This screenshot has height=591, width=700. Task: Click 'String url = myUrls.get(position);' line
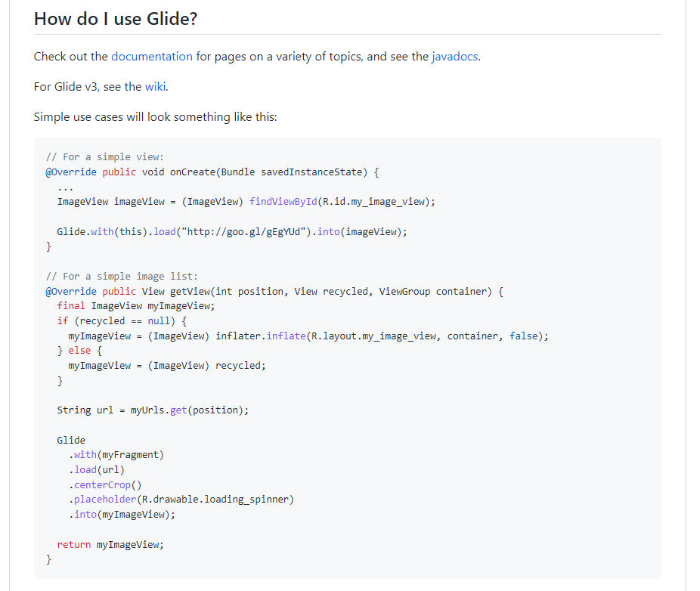(153, 410)
